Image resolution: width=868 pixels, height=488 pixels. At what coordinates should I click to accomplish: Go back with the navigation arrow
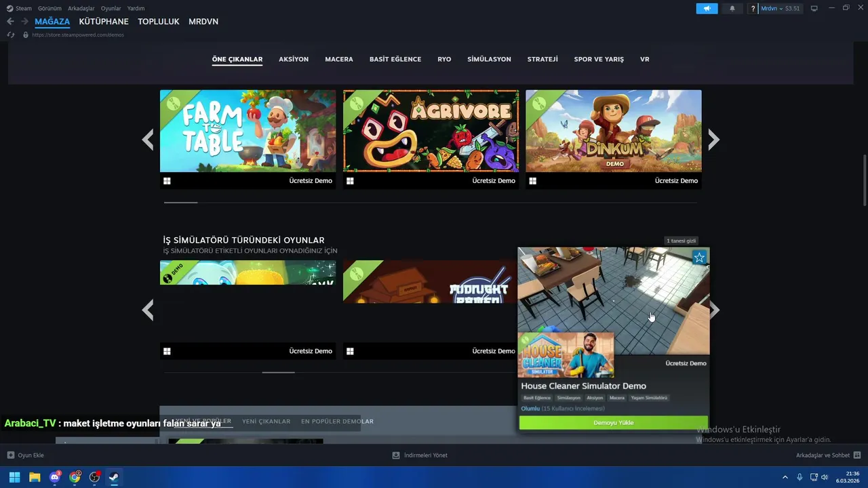point(10,22)
